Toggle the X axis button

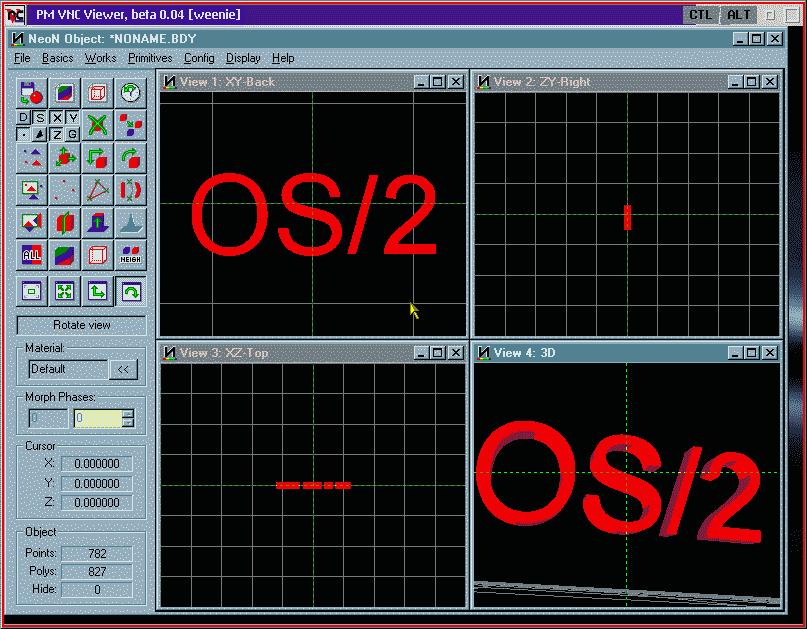click(x=57, y=118)
